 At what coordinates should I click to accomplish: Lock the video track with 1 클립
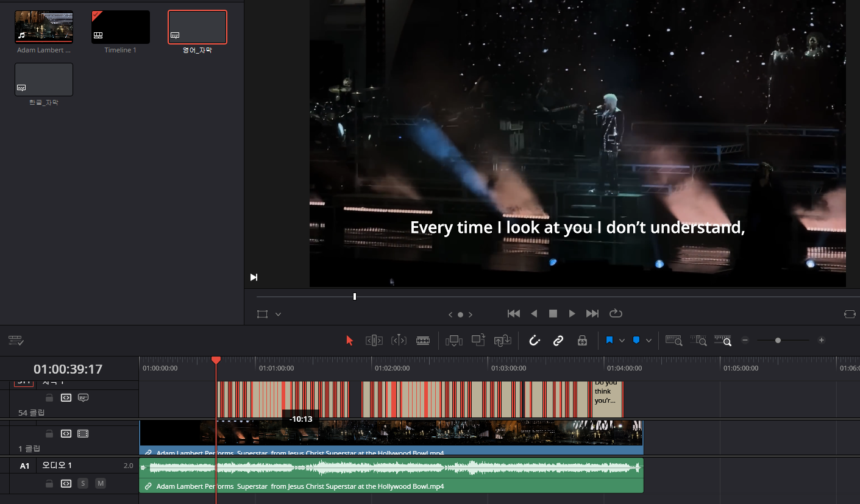pyautogui.click(x=49, y=434)
